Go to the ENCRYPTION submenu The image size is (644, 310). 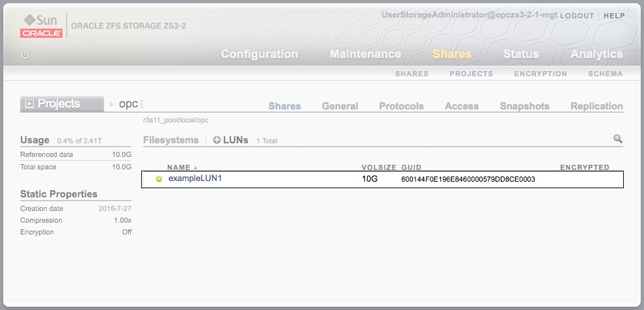pos(541,74)
